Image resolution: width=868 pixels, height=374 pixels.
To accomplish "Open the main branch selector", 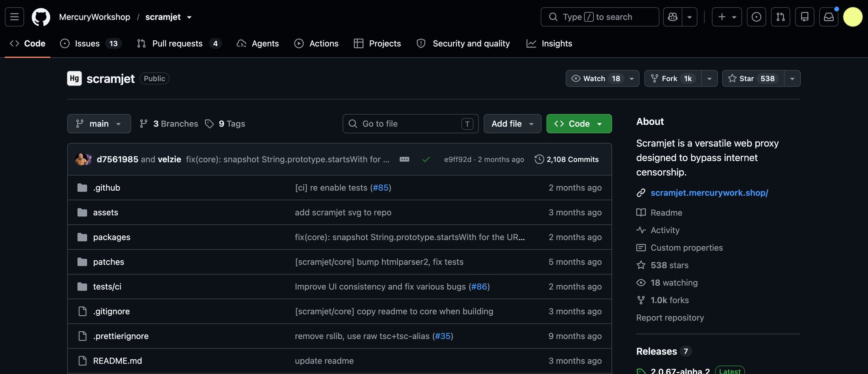I will pyautogui.click(x=99, y=124).
